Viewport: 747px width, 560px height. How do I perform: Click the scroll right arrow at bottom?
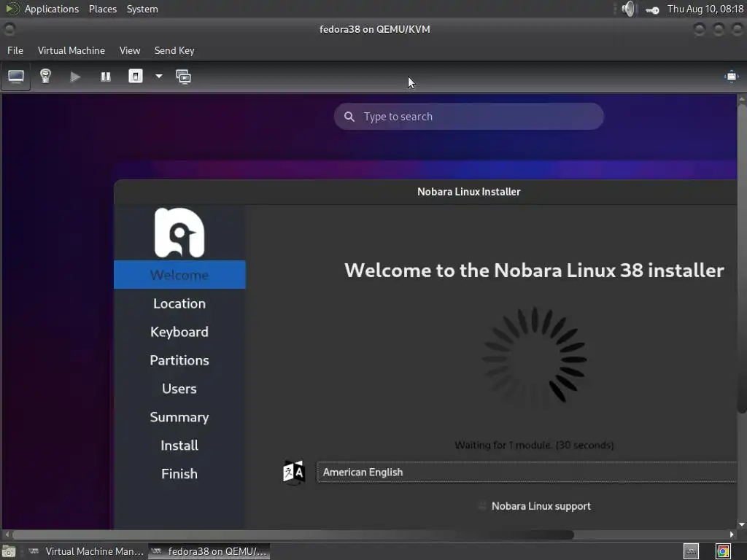pos(732,534)
